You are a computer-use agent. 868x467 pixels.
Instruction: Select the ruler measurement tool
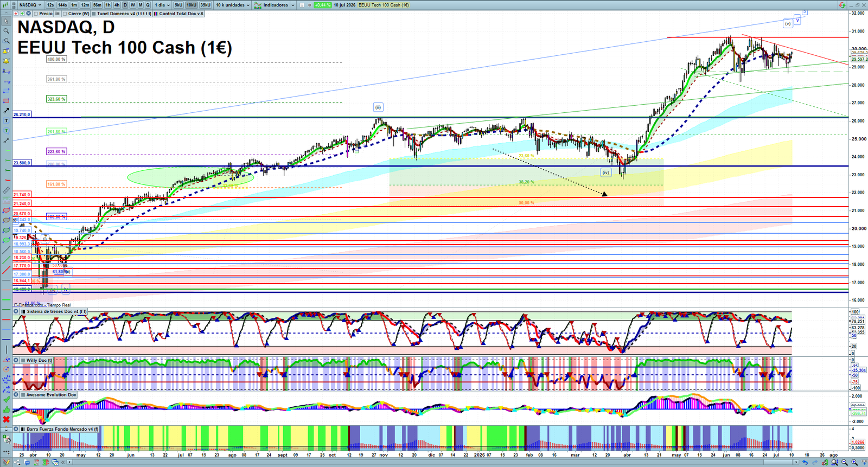pos(6,190)
